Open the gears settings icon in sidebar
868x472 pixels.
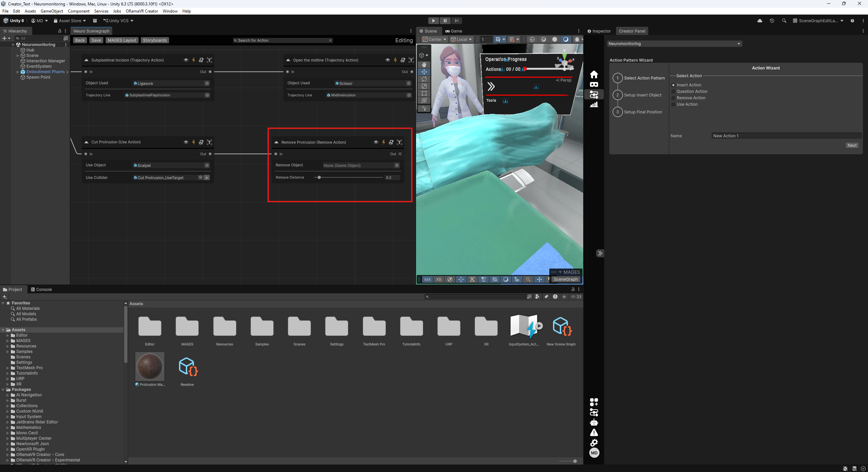point(594,443)
